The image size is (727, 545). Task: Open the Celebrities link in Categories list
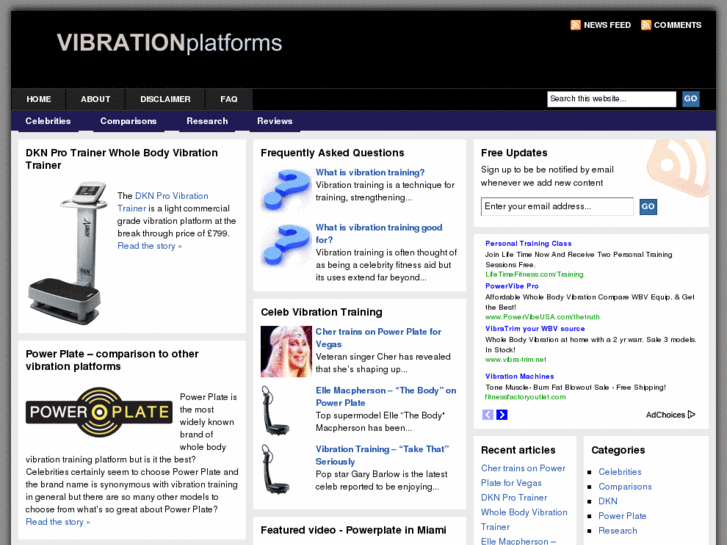click(620, 472)
